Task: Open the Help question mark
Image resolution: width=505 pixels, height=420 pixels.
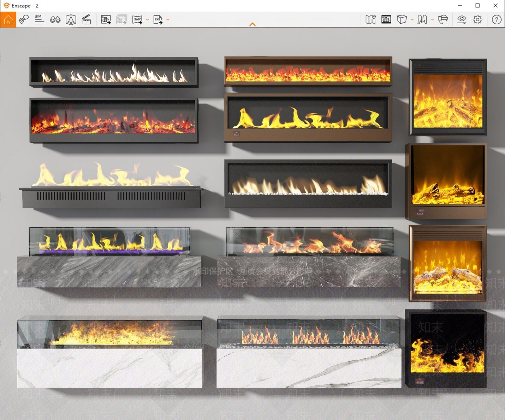Action: [496, 20]
